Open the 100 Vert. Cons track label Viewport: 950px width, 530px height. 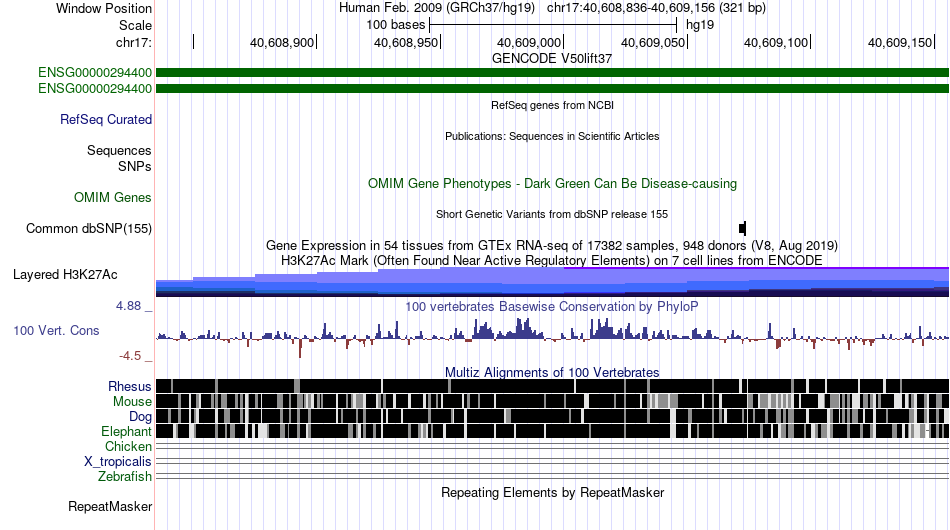(x=56, y=331)
